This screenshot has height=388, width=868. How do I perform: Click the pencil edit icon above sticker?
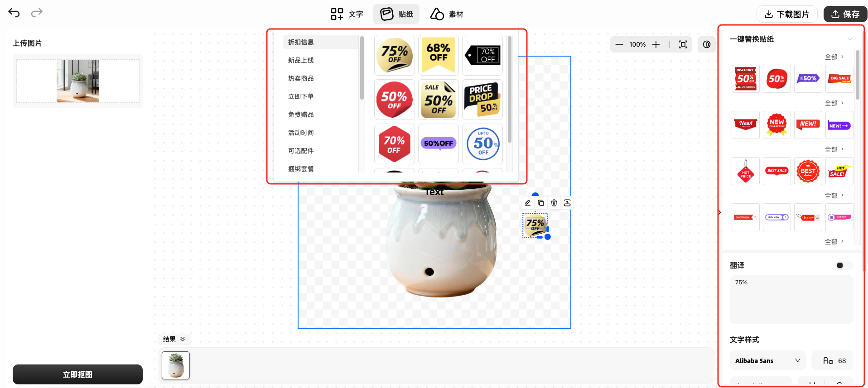pyautogui.click(x=527, y=203)
